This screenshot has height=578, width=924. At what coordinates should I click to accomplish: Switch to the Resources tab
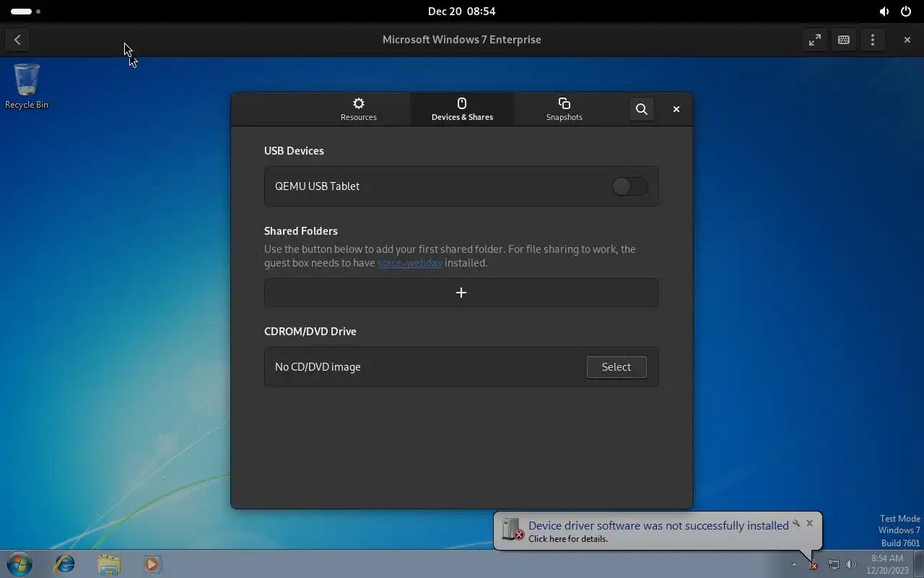(x=359, y=109)
